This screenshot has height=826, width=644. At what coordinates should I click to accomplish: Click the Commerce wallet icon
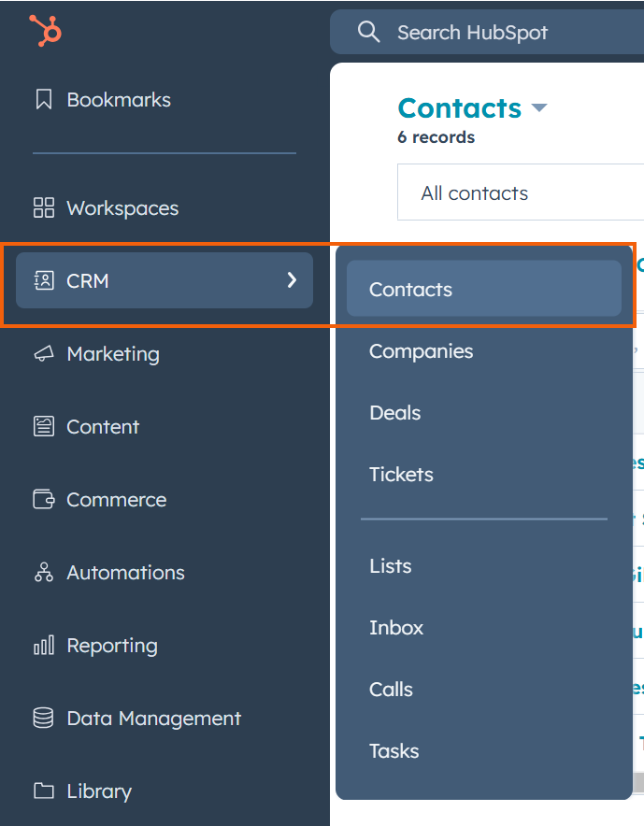[x=44, y=500]
